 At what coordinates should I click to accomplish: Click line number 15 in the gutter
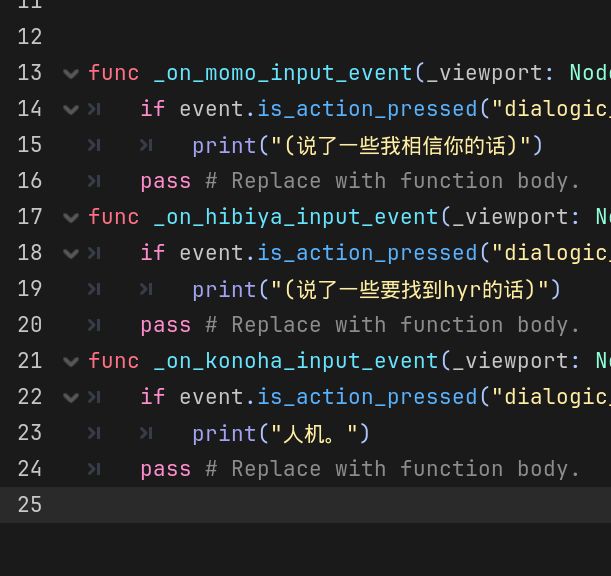point(30,145)
